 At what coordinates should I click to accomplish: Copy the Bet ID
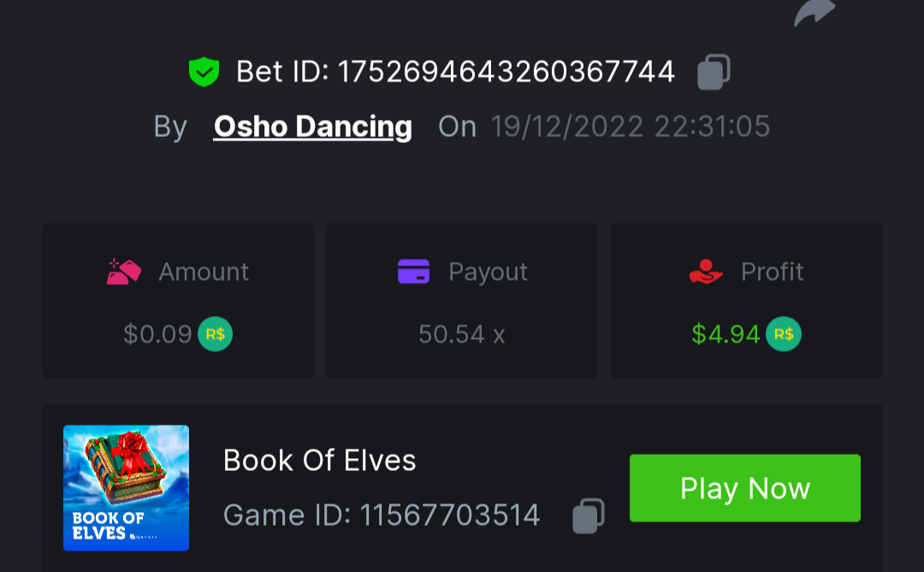tap(714, 72)
